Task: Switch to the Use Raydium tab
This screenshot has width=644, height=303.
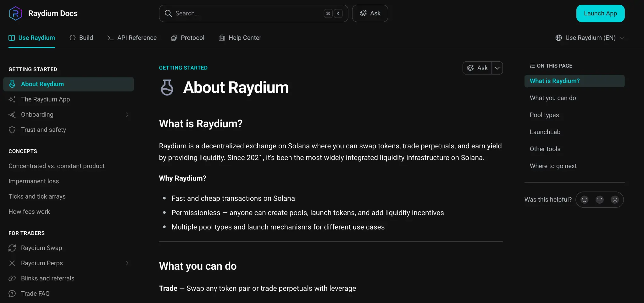Action: [32, 38]
